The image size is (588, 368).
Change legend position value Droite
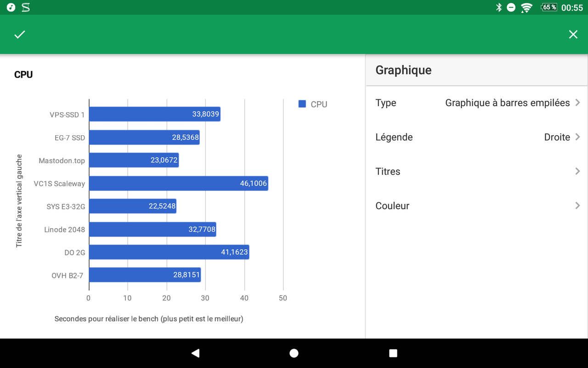click(557, 137)
